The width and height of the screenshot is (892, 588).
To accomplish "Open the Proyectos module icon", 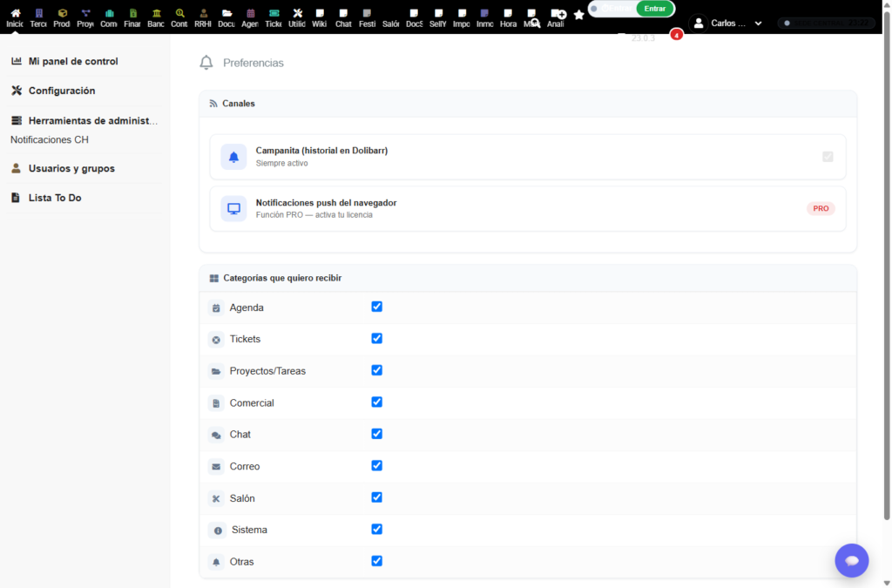I will point(85,13).
